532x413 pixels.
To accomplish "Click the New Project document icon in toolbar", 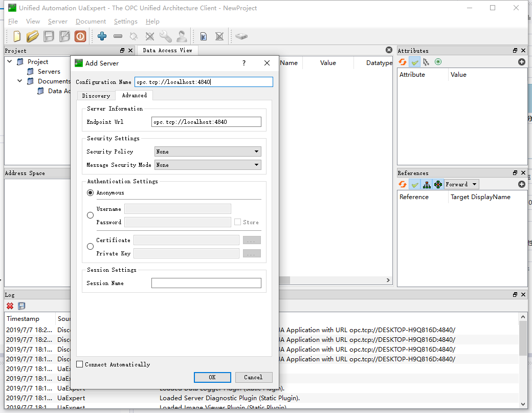I will (x=16, y=36).
